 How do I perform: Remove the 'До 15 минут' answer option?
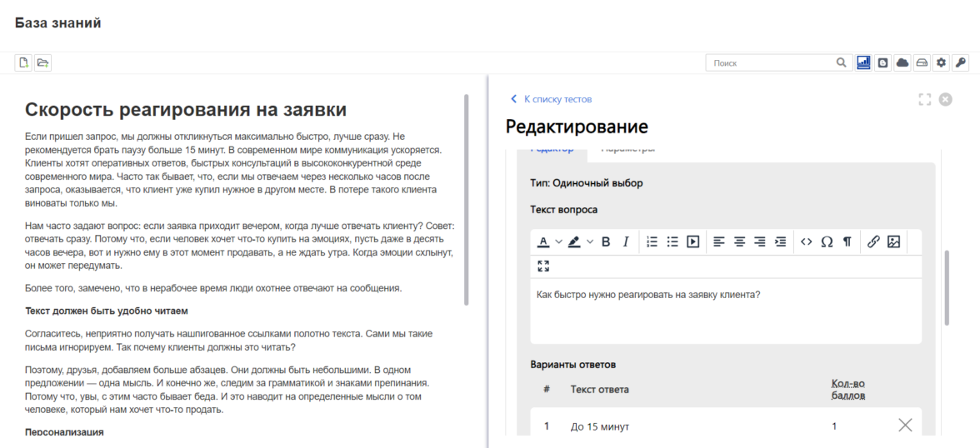pos(905,426)
